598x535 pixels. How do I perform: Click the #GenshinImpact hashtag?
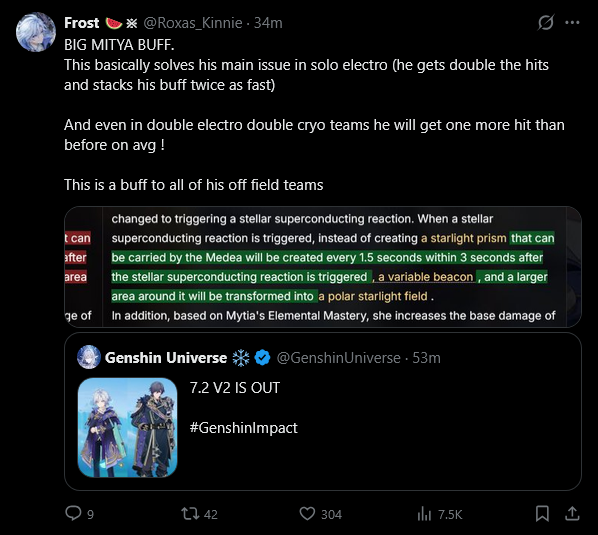(244, 428)
